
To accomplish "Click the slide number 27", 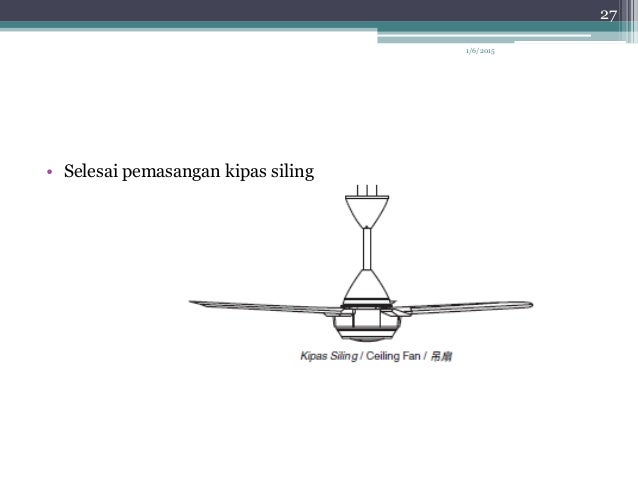I will (x=608, y=15).
